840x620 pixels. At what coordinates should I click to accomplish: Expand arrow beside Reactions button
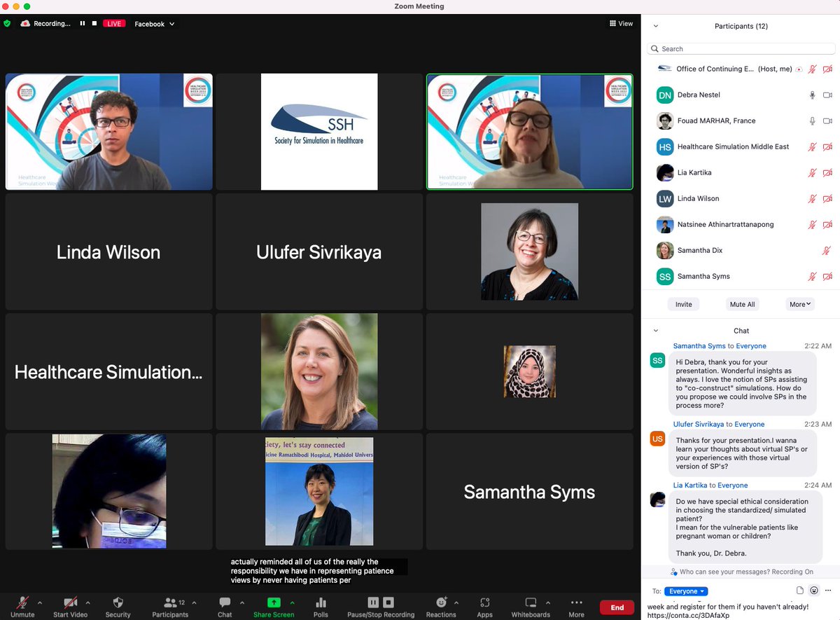pos(456,602)
